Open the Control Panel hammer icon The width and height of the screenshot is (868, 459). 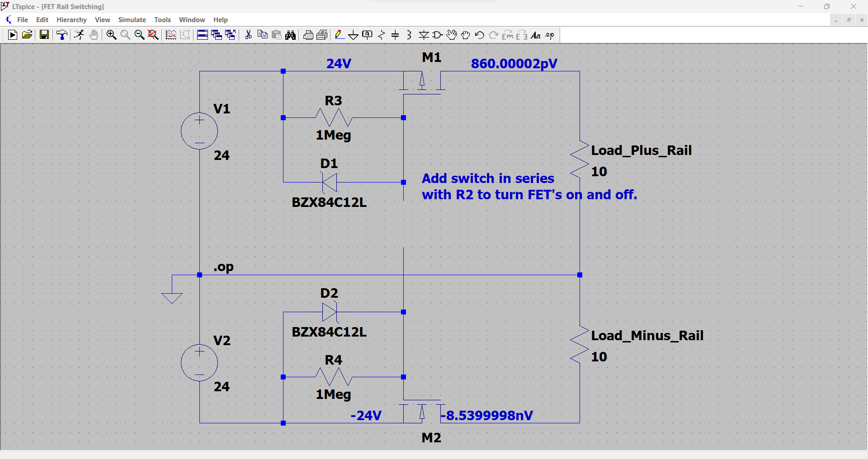coord(62,35)
